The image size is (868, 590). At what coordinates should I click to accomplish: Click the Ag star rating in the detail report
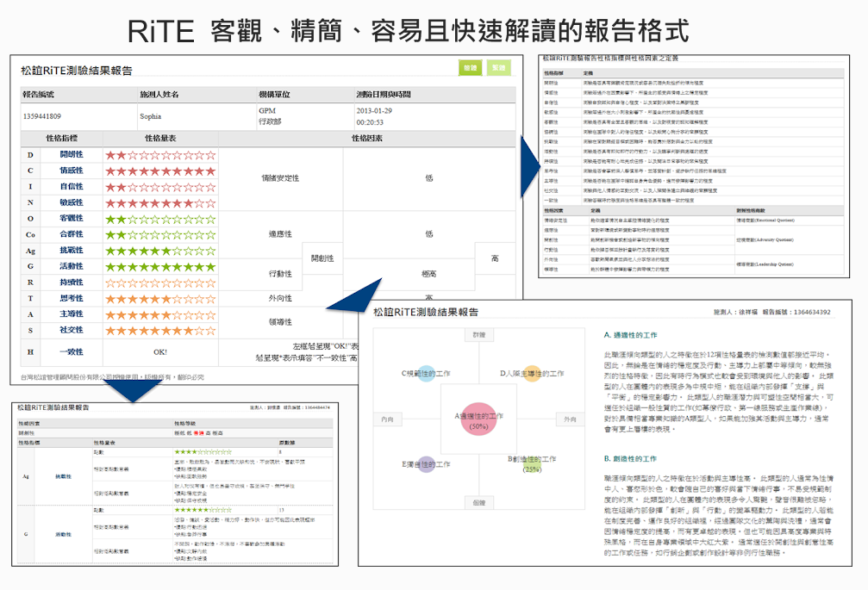(203, 452)
